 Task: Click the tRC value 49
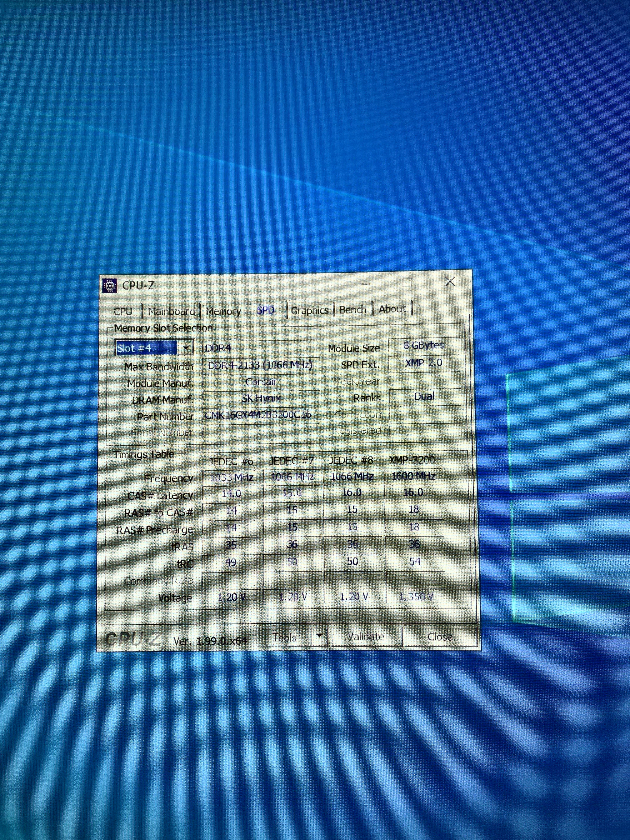tap(231, 562)
